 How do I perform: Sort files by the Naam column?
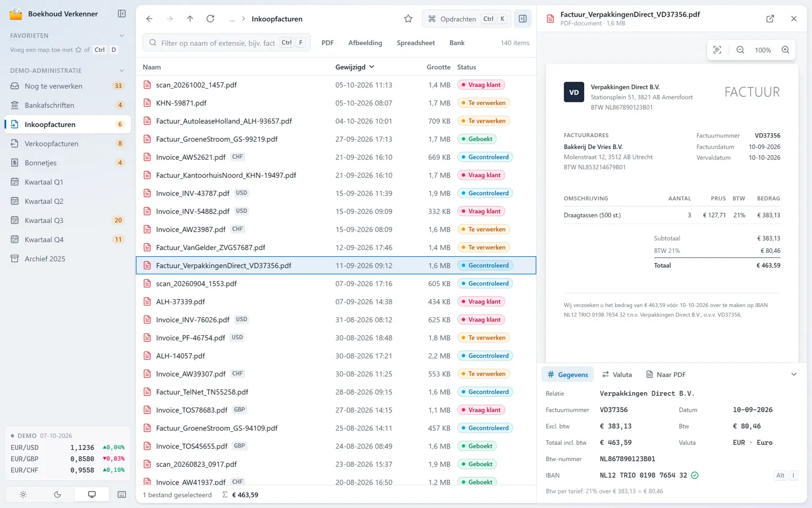[152, 67]
